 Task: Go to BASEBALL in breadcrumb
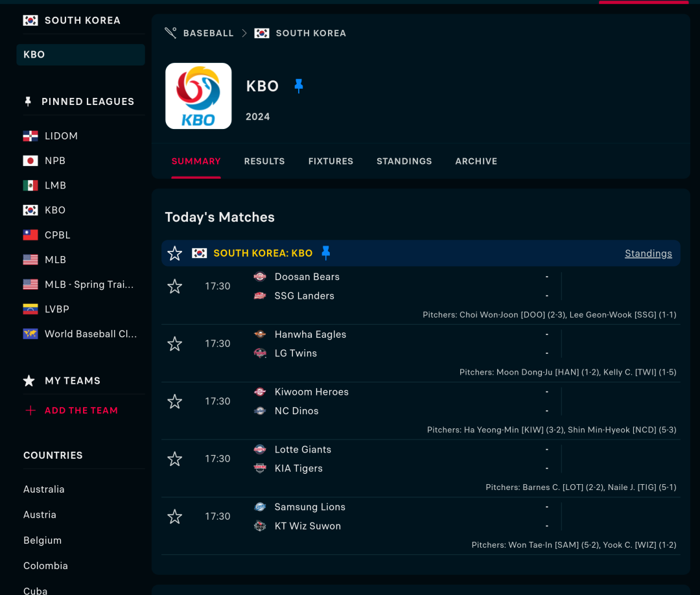[x=209, y=33]
